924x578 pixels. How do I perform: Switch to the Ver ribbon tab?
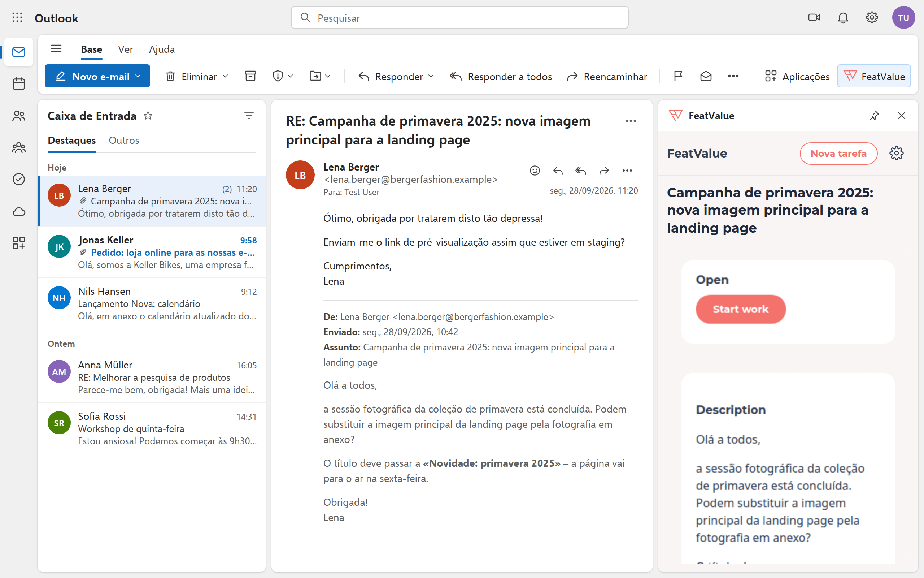125,49
